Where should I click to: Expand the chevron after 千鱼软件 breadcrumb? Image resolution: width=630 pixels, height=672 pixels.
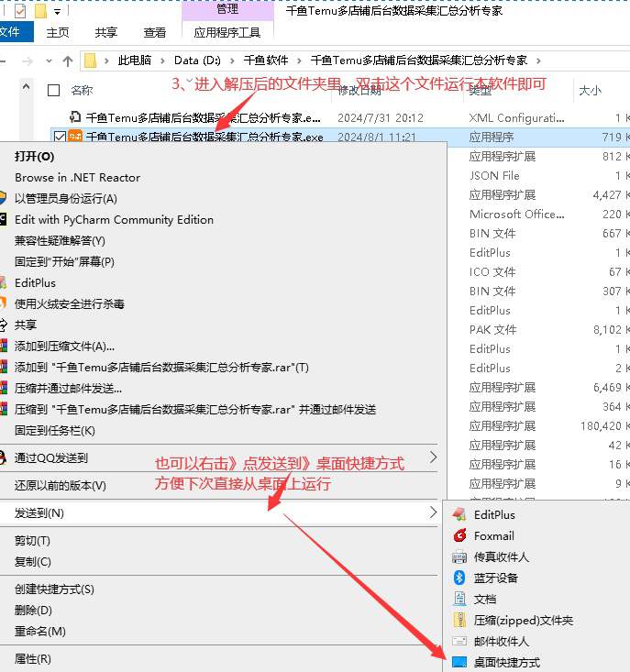click(x=299, y=61)
